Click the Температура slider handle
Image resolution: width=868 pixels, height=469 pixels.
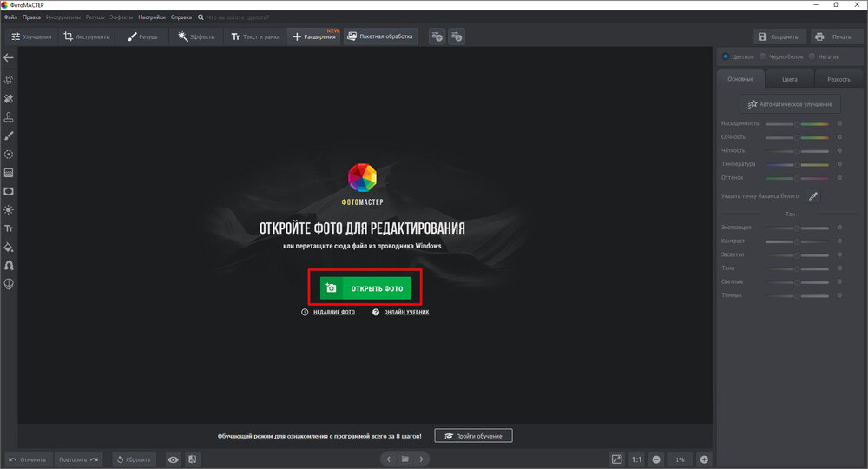tap(797, 164)
